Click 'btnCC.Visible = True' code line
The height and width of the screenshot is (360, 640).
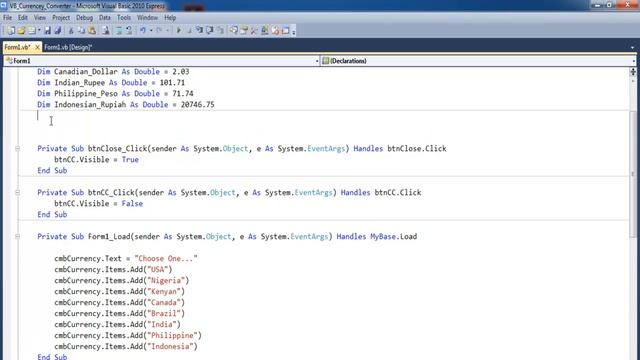pos(96,160)
